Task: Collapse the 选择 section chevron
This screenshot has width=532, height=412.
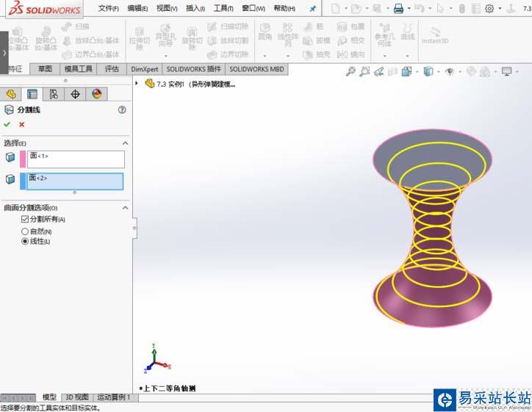Action: click(125, 143)
